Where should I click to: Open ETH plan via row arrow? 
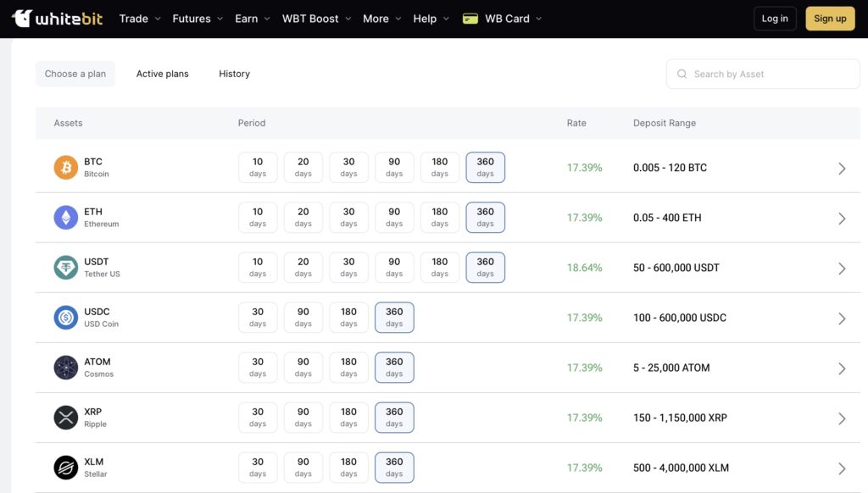(842, 218)
